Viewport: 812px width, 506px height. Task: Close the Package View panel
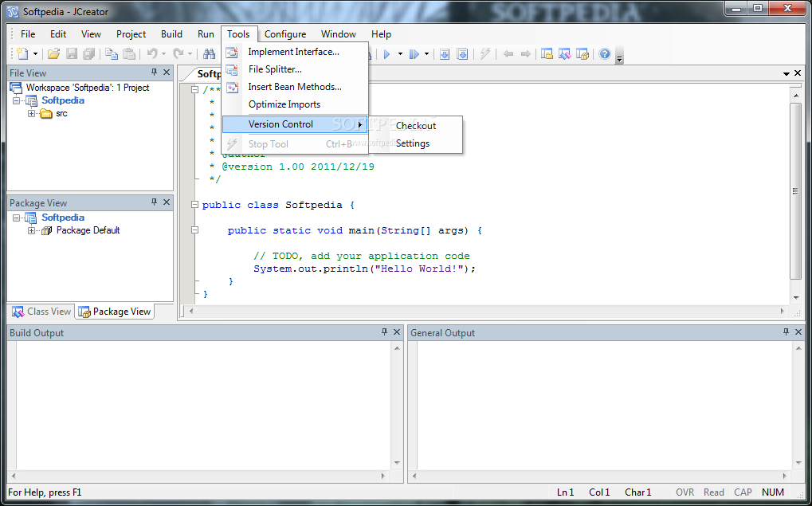click(x=167, y=202)
